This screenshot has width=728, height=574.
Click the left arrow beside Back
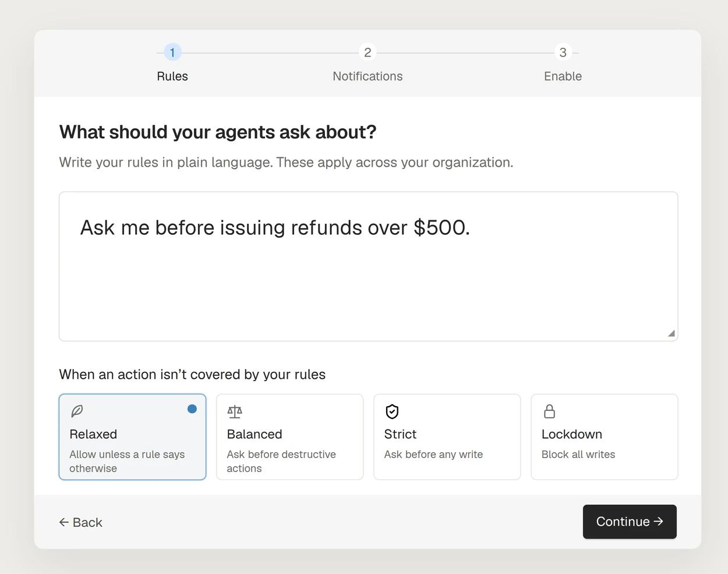coord(64,522)
